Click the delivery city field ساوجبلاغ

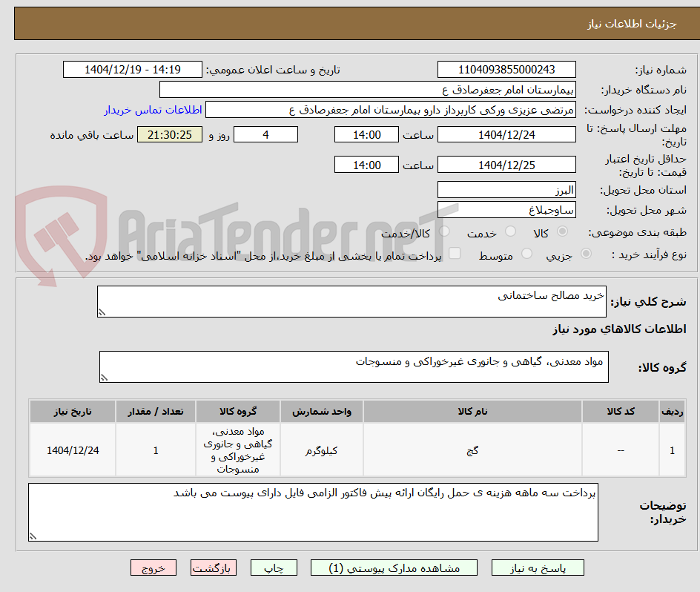click(506, 210)
